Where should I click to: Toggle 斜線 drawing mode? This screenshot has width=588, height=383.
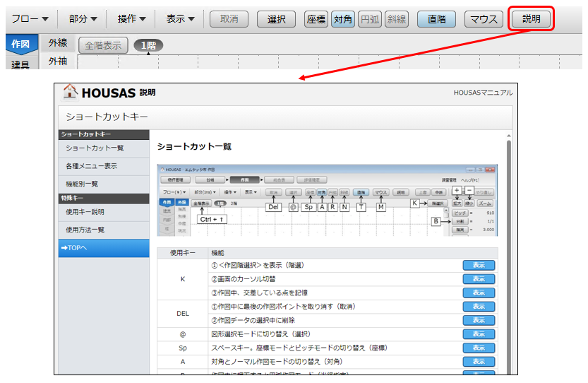click(397, 19)
